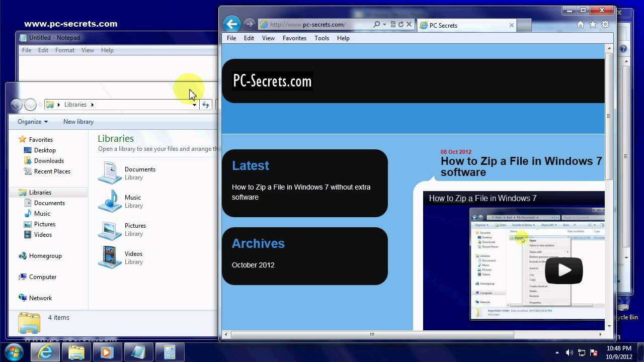This screenshot has width=644, height=362.
Task: Stop loading using the address bar X icon
Action: point(409,24)
